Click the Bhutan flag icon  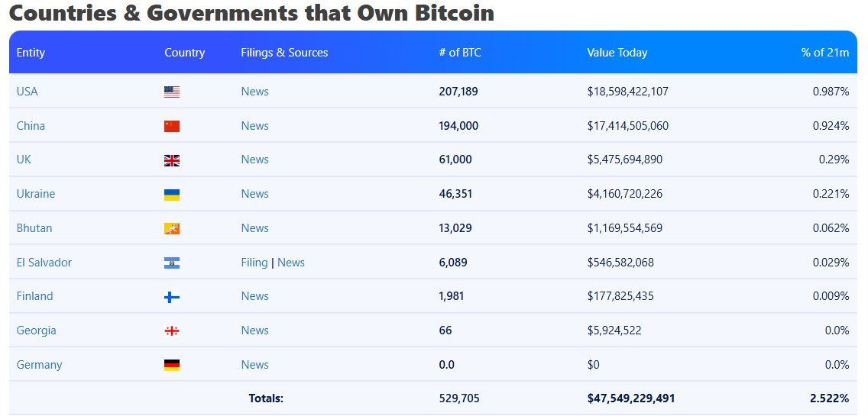172,228
